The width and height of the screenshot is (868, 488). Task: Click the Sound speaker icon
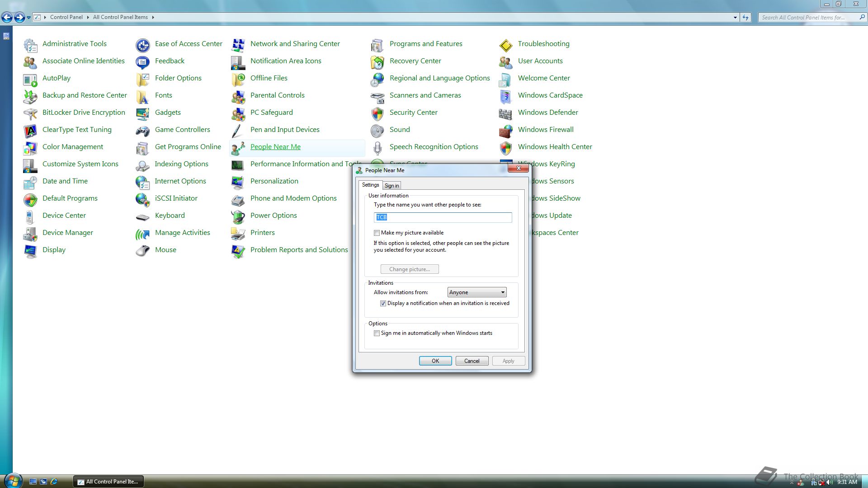point(377,130)
